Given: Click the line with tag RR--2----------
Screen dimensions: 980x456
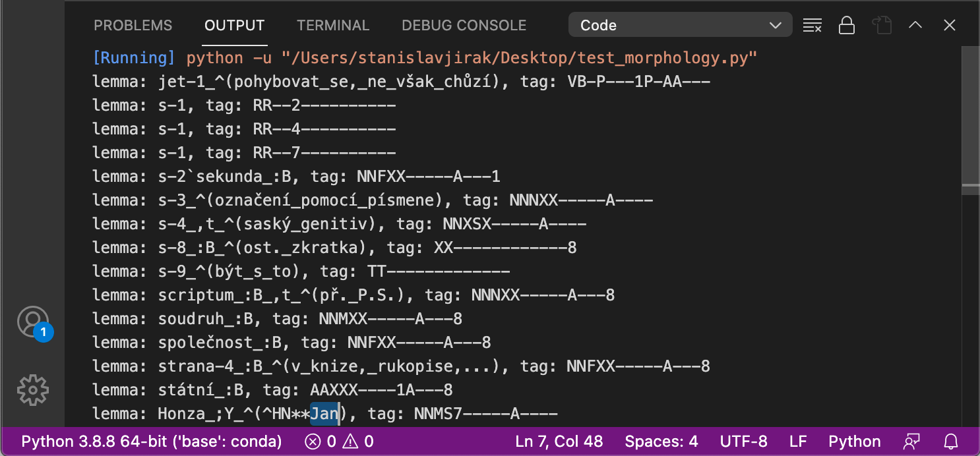Looking at the screenshot, I should (x=244, y=105).
